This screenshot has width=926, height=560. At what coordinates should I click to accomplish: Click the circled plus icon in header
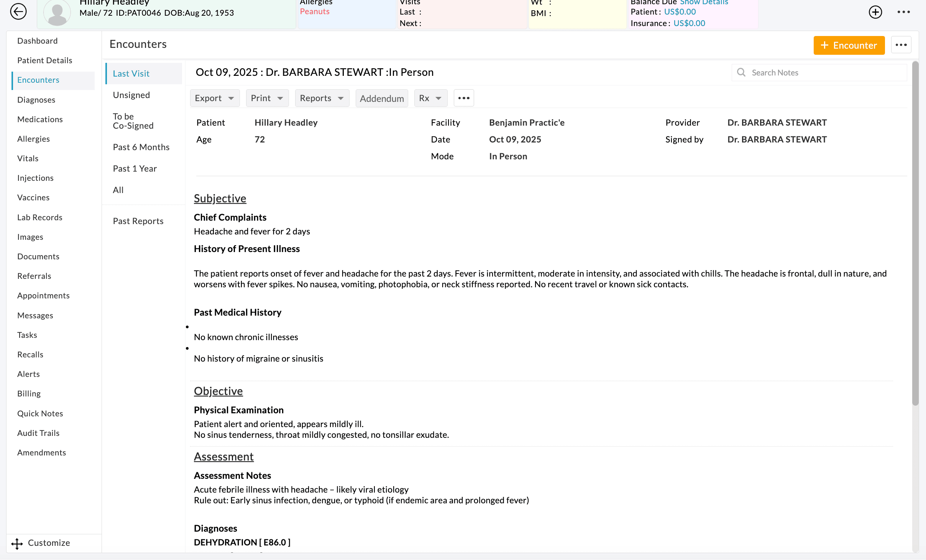875,12
